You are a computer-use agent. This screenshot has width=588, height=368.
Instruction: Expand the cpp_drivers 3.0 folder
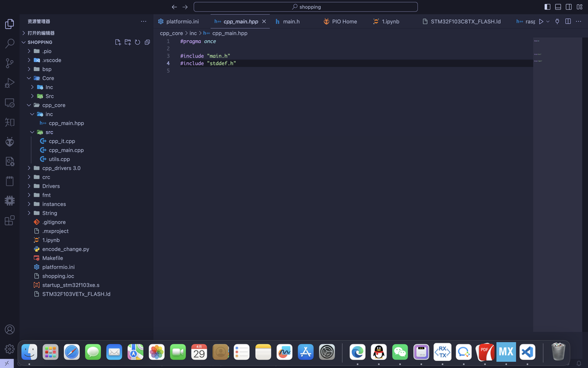pos(61,168)
